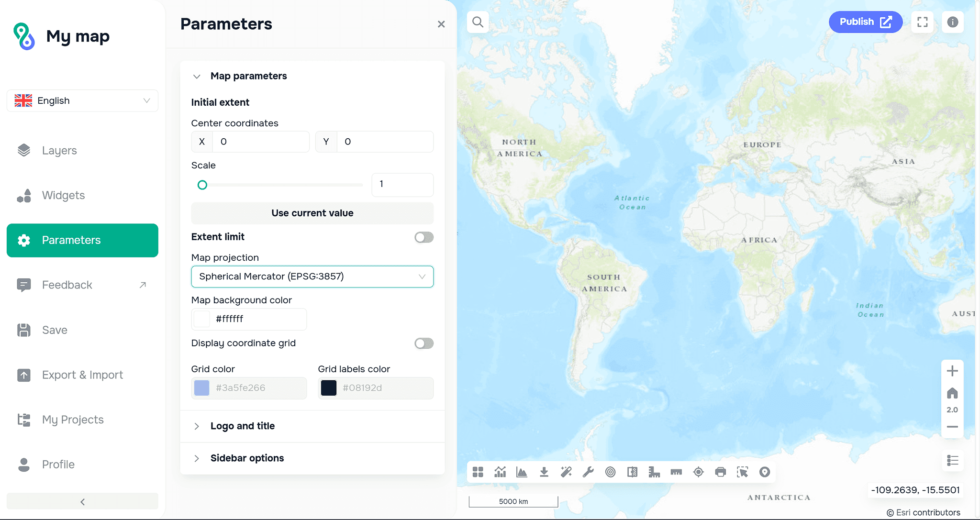The width and height of the screenshot is (980, 520).
Task: Expand the Sidebar options section
Action: pos(247,458)
